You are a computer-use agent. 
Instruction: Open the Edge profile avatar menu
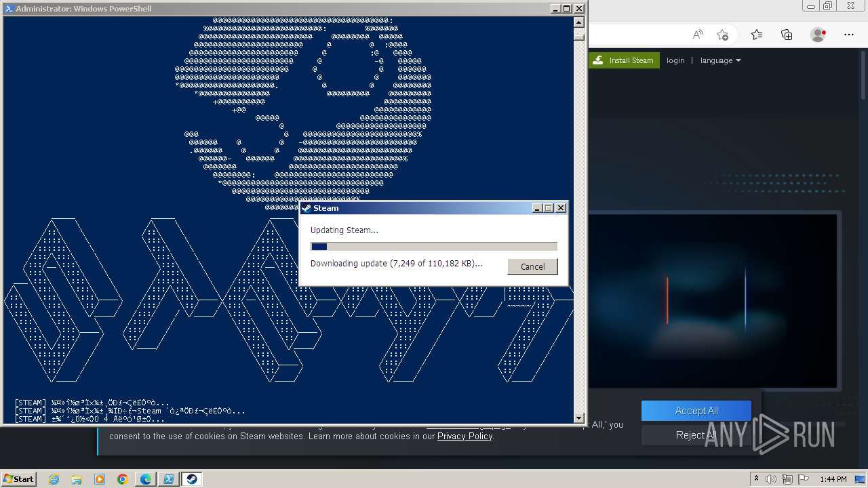click(x=818, y=35)
